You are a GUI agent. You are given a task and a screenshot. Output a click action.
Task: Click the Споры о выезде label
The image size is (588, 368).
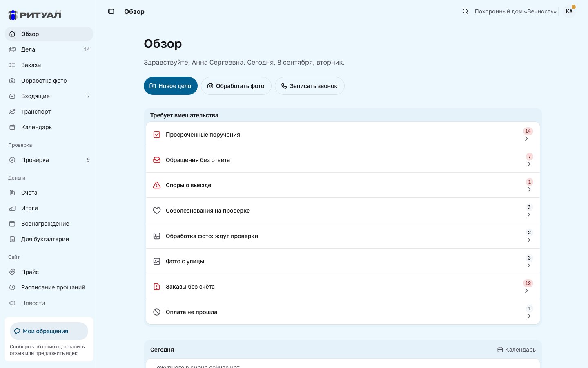(189, 185)
